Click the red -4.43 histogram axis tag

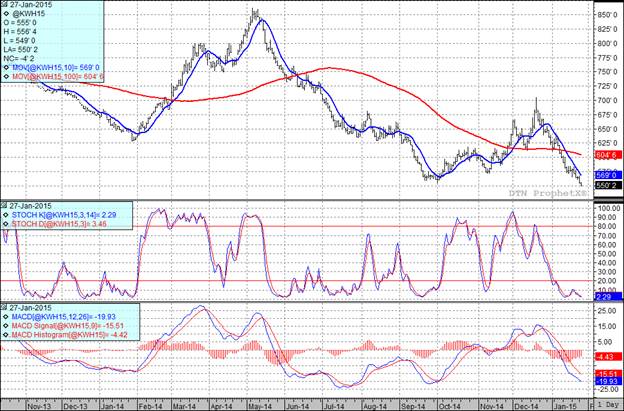click(608, 357)
